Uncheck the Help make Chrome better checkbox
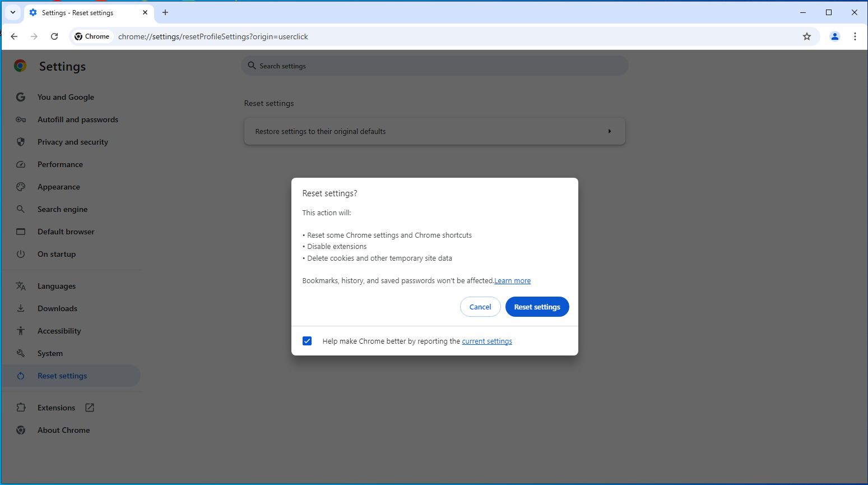Viewport: 868px width, 485px height. pos(307,341)
